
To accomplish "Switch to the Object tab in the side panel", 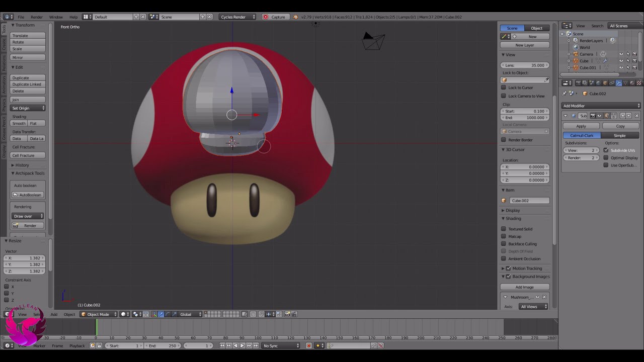I will point(537,28).
